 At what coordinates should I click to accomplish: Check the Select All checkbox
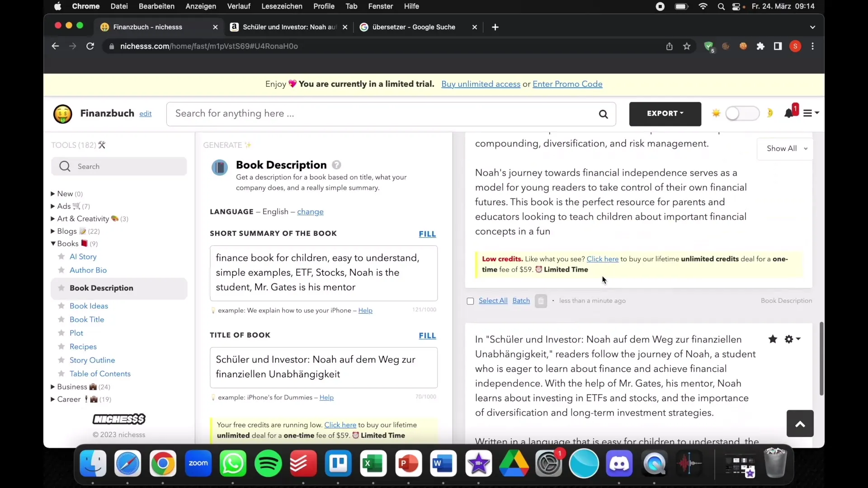tap(470, 301)
